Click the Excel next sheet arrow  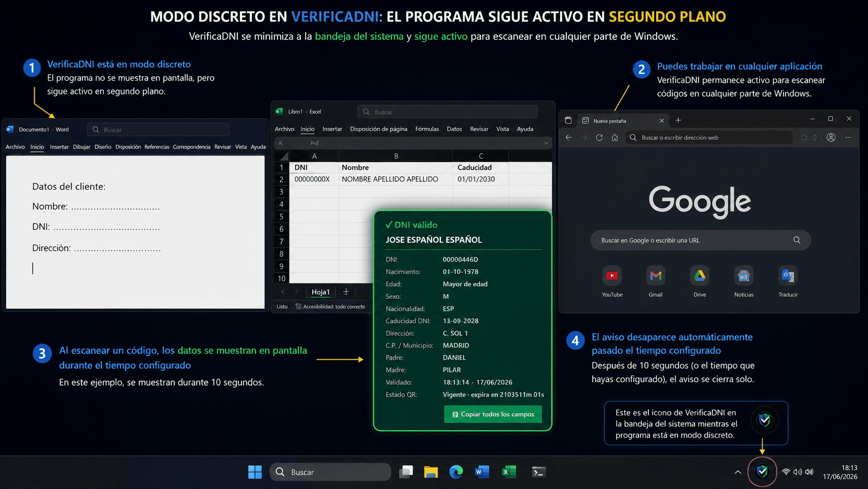pos(296,292)
